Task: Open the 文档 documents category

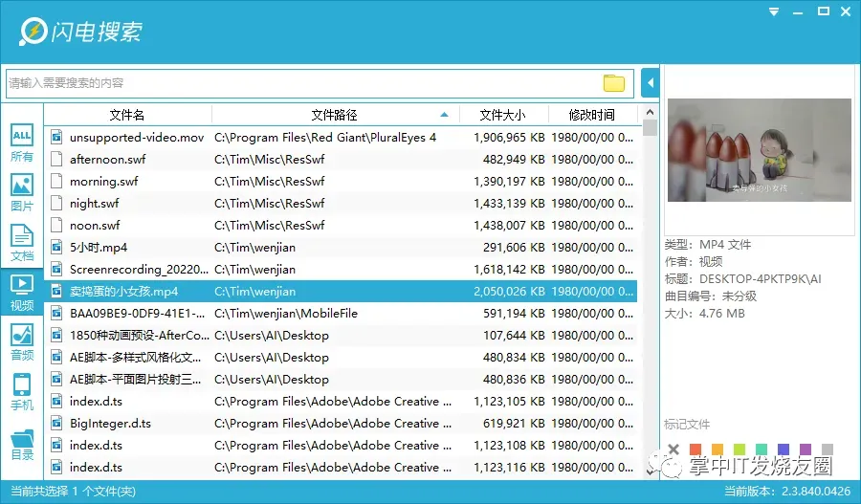Action: (x=22, y=243)
